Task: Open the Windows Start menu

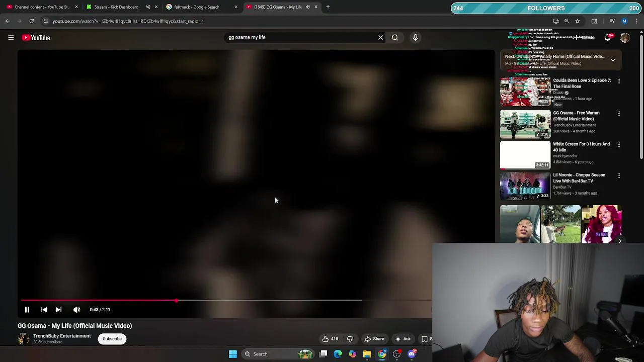Action: tap(233, 354)
